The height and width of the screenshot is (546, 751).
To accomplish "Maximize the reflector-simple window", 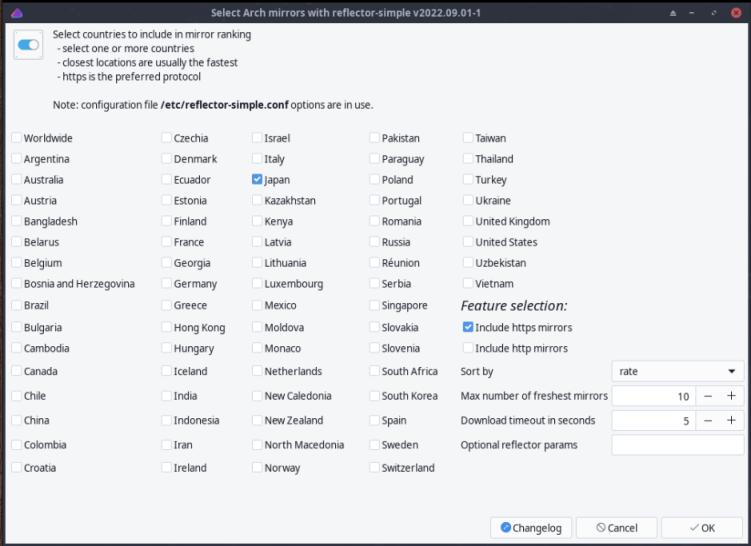I will [714, 13].
